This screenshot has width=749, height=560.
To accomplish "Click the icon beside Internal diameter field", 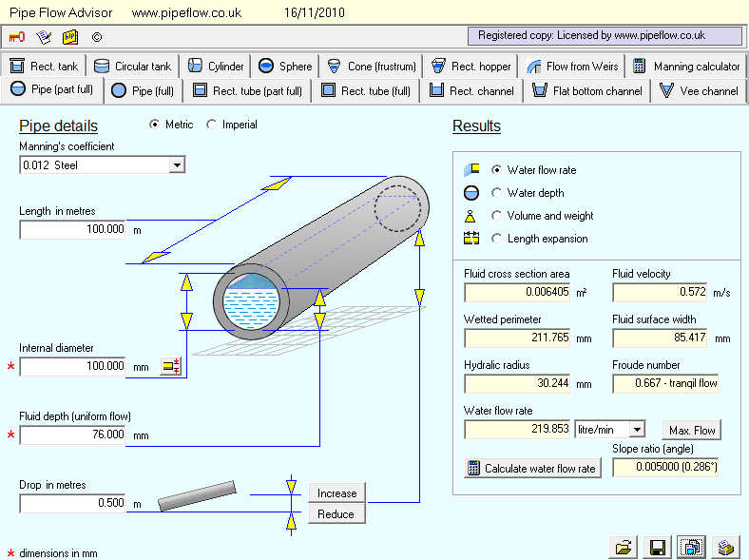I will (170, 366).
